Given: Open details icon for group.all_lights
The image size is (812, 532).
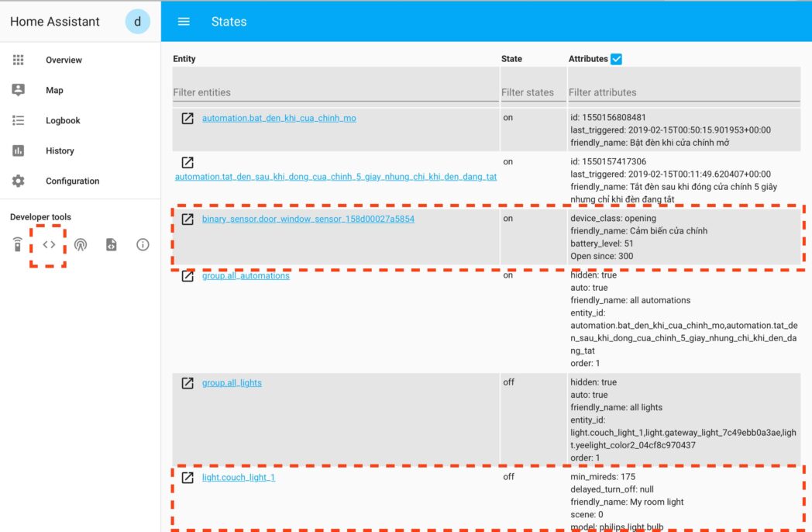Looking at the screenshot, I should coord(188,383).
